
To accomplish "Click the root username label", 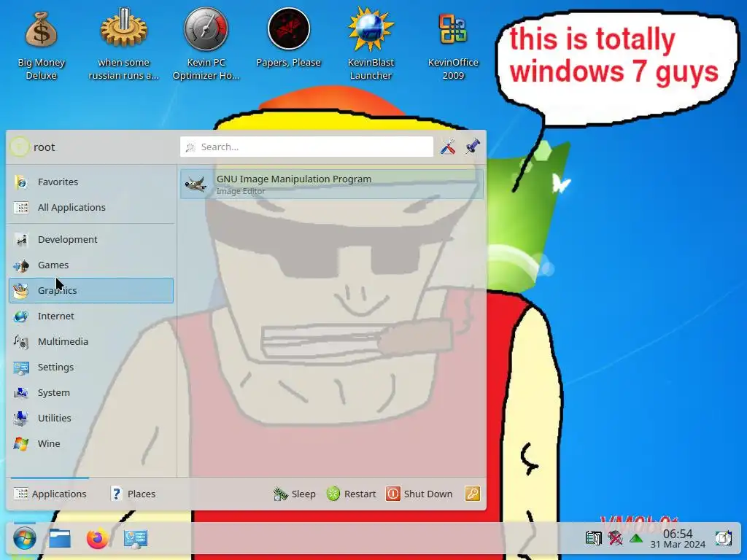I will [44, 147].
